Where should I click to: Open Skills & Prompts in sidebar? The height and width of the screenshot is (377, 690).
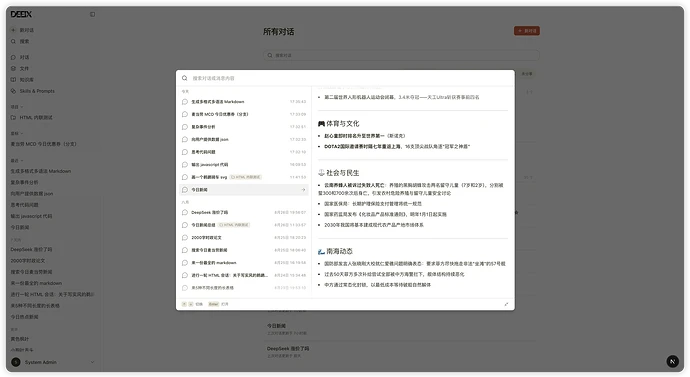pyautogui.click(x=33, y=91)
